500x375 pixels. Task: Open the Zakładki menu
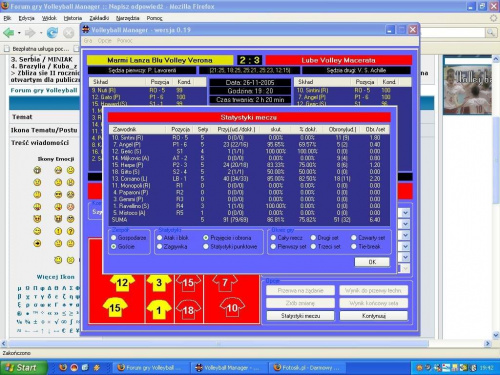[99, 18]
